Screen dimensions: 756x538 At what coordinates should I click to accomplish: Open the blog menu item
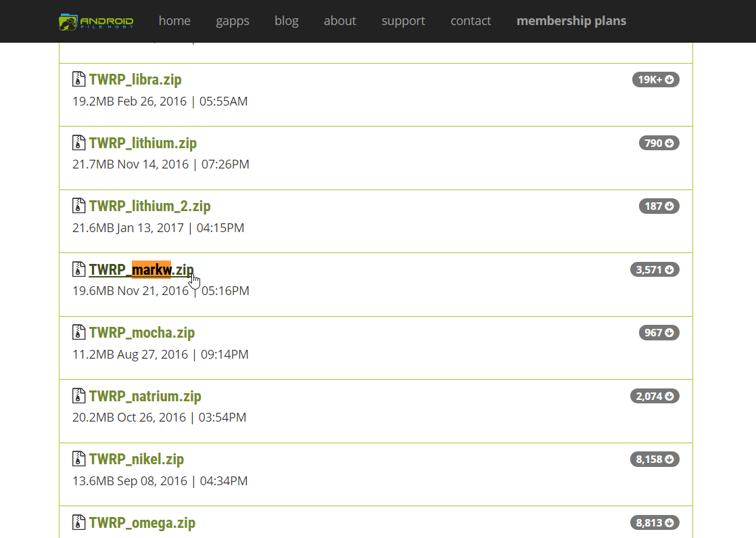287,21
